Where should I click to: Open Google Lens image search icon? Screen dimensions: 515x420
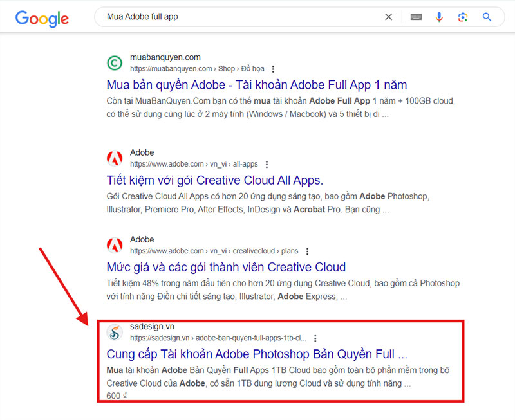pos(463,17)
